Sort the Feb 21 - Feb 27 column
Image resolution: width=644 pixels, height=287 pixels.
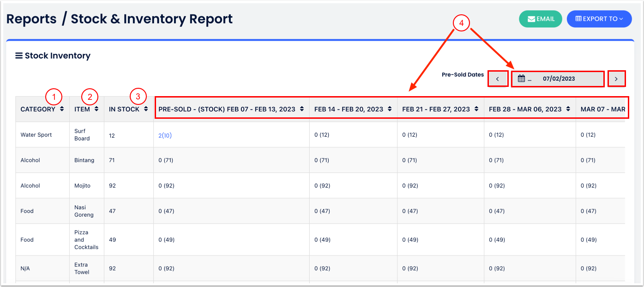(476, 109)
